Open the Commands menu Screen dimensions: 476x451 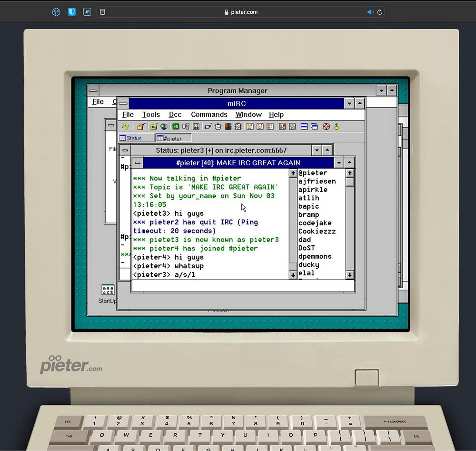tap(209, 114)
